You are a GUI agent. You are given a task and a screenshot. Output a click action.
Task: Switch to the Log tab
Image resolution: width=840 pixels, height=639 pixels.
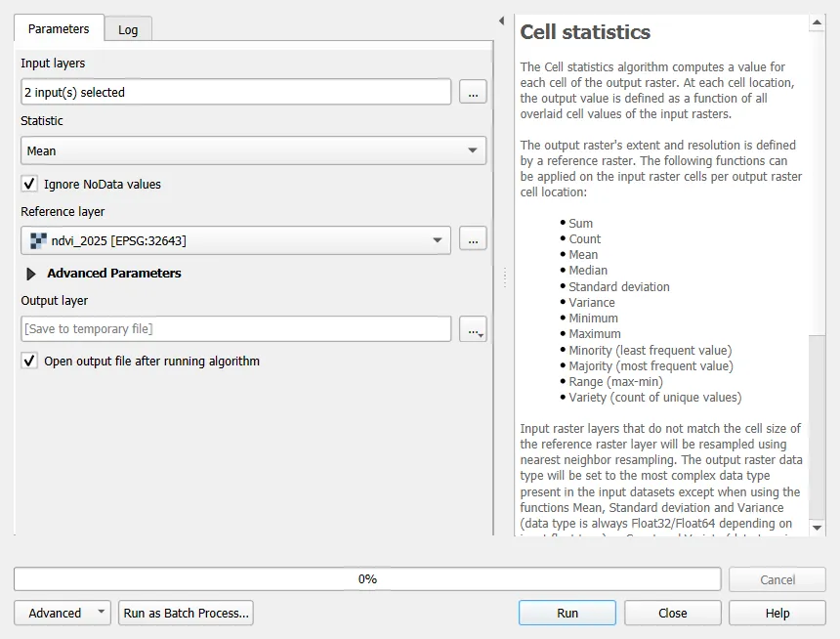click(128, 29)
